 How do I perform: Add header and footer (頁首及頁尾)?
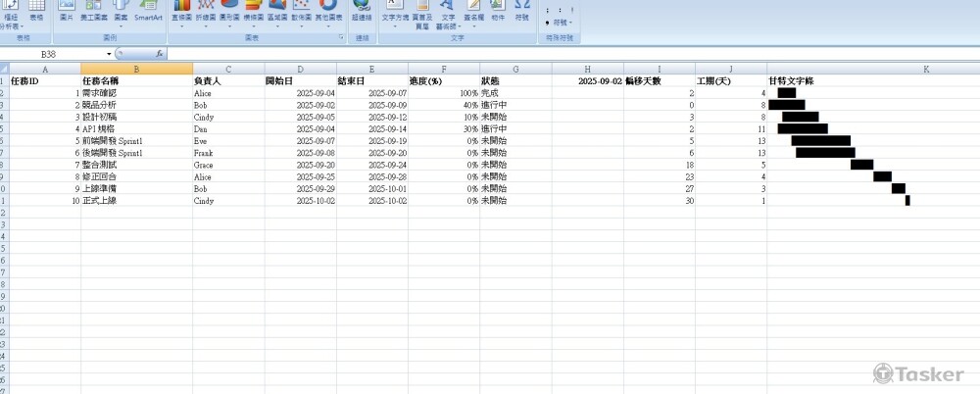pyautogui.click(x=421, y=15)
